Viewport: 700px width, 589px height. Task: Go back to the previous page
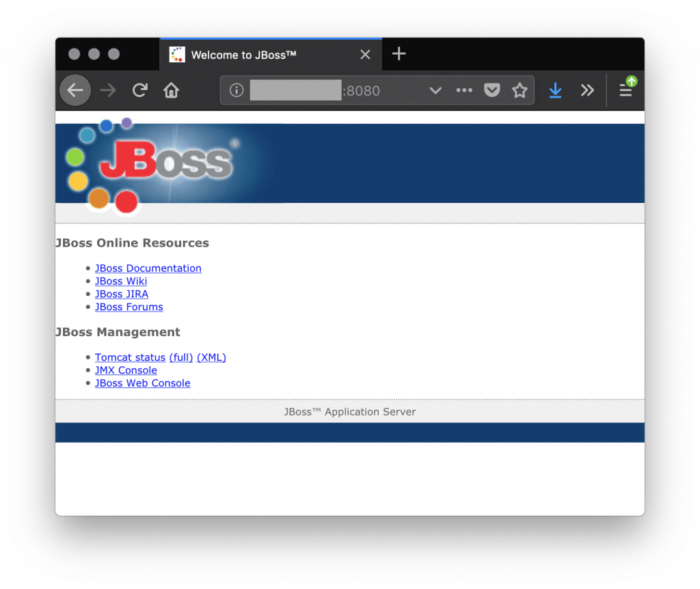(x=75, y=91)
